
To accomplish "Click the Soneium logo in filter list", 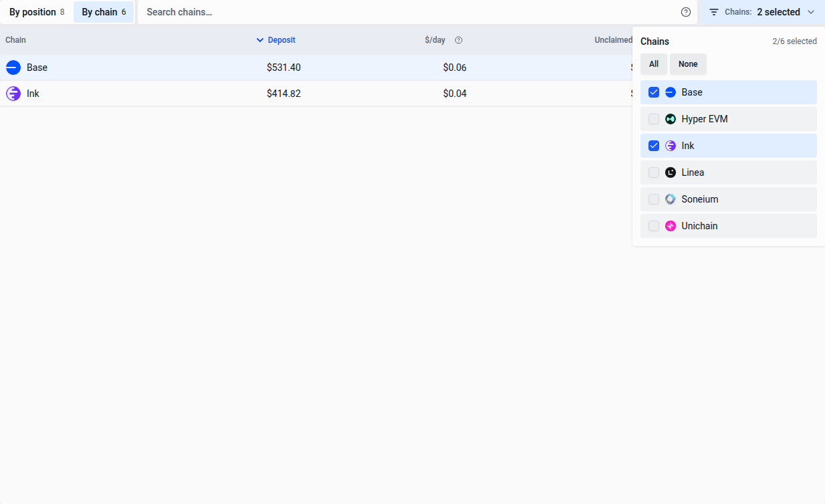I will 671,199.
